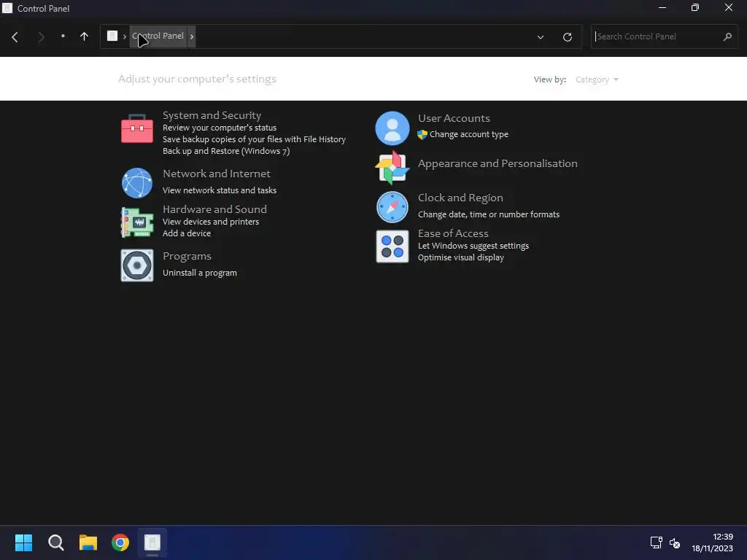Open Hardware and Sound heading link
This screenshot has width=747, height=560.
(x=214, y=209)
